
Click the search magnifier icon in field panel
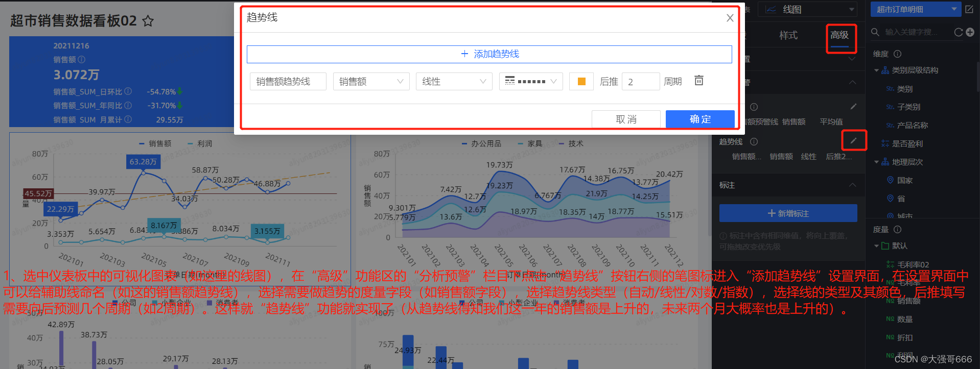click(875, 32)
